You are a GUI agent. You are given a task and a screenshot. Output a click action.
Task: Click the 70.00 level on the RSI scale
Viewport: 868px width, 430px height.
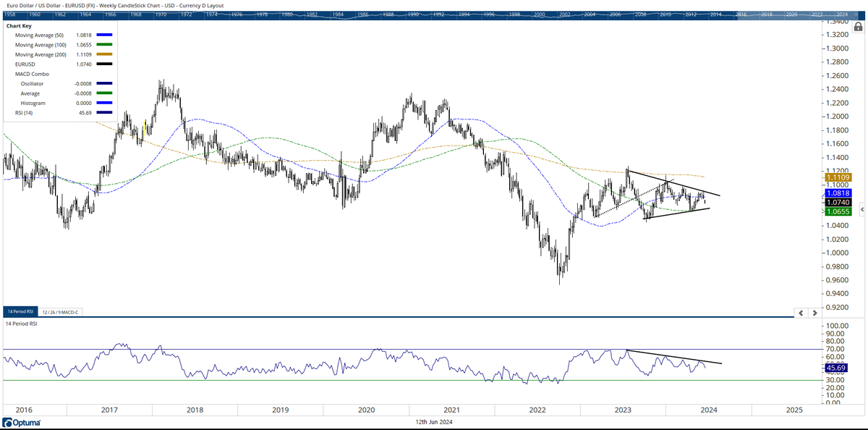pyautogui.click(x=834, y=349)
